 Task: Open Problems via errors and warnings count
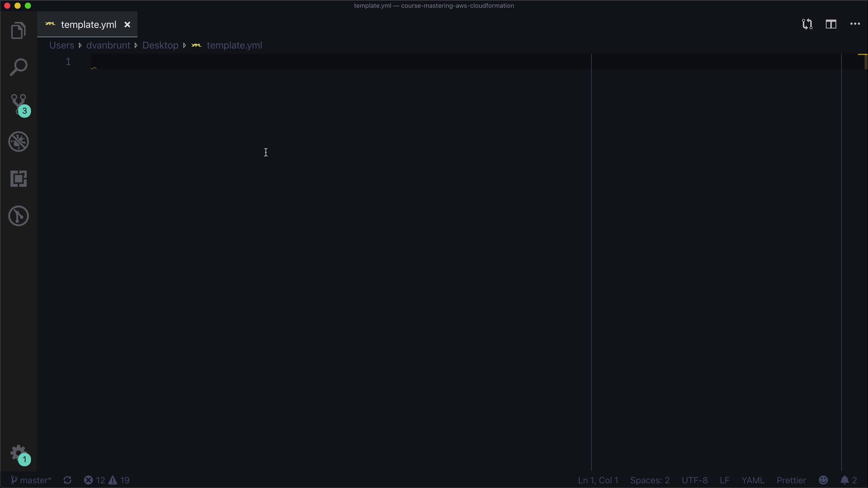pos(107,480)
